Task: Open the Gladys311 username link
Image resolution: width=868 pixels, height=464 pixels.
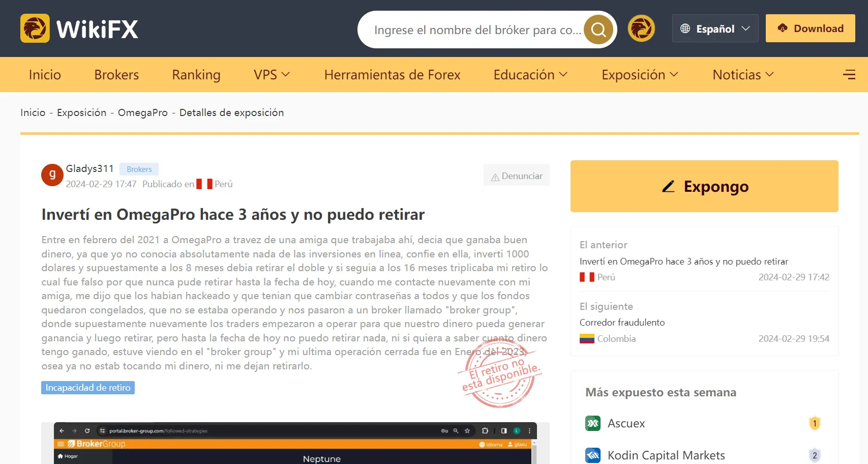Action: point(90,168)
